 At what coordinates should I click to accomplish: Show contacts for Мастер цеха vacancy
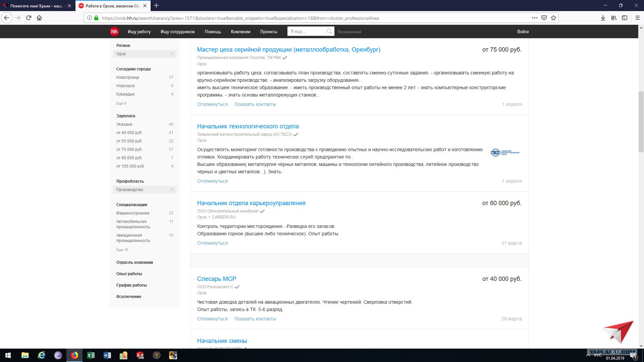pos(255,104)
